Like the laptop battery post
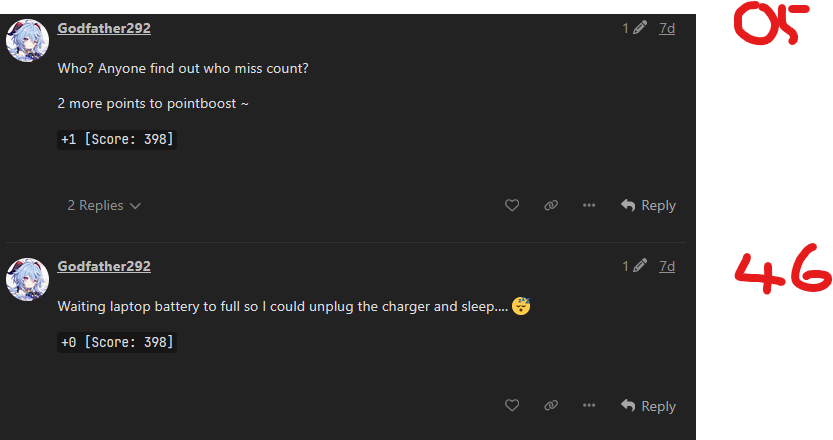The image size is (833, 440). (512, 406)
